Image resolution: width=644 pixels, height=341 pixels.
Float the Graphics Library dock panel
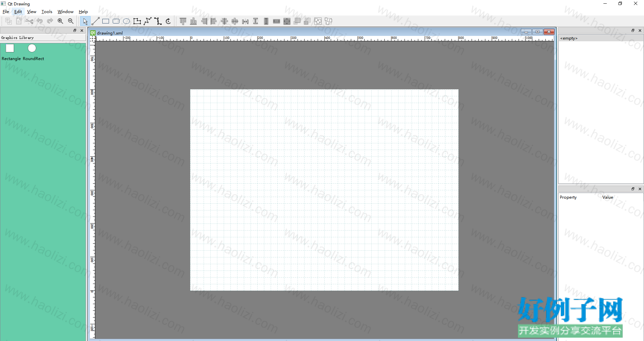coord(75,30)
